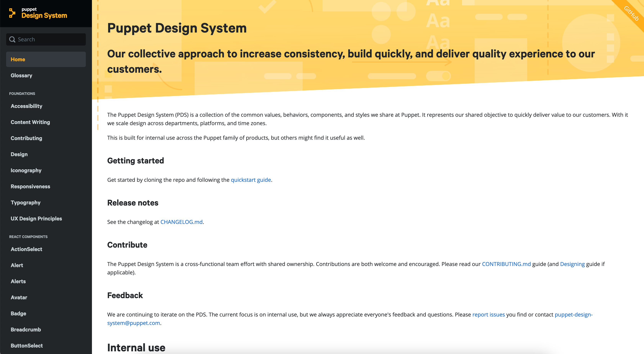Focus the Search input field
This screenshot has width=644, height=354.
point(50,39)
